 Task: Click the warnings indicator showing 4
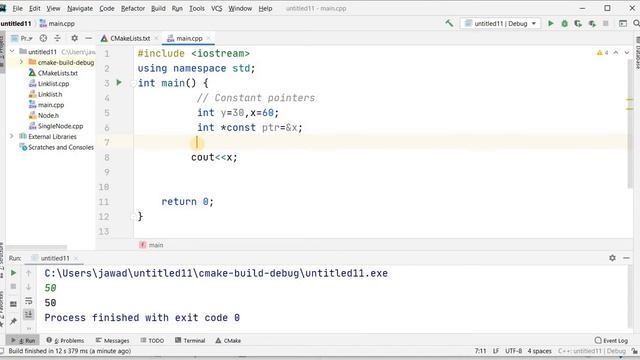click(602, 53)
